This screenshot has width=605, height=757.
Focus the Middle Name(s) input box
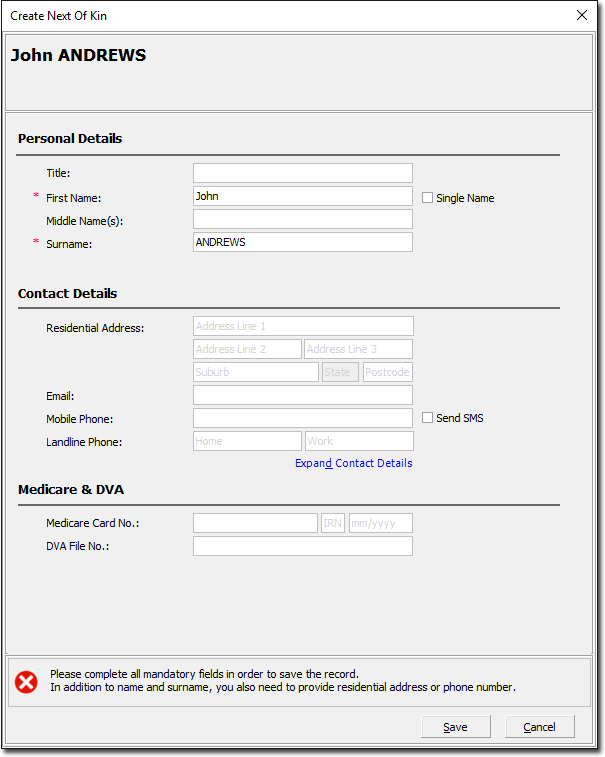tap(302, 219)
